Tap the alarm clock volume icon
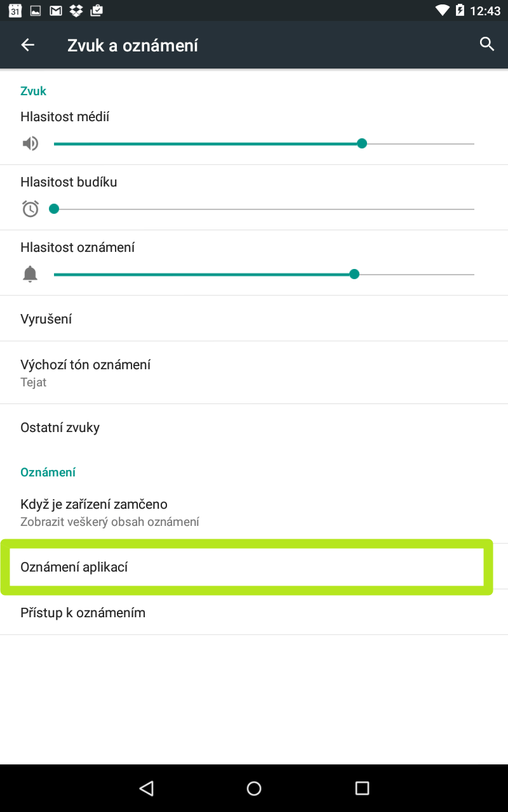Image resolution: width=508 pixels, height=812 pixels. tap(30, 209)
